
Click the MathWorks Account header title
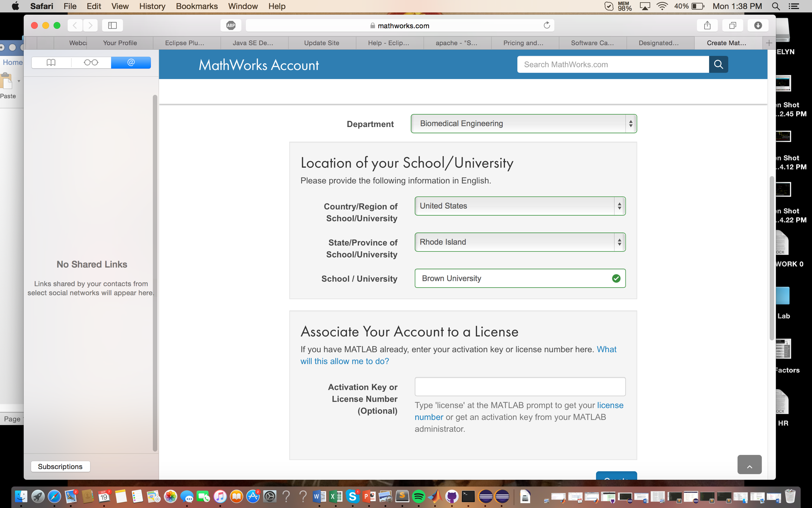[259, 65]
